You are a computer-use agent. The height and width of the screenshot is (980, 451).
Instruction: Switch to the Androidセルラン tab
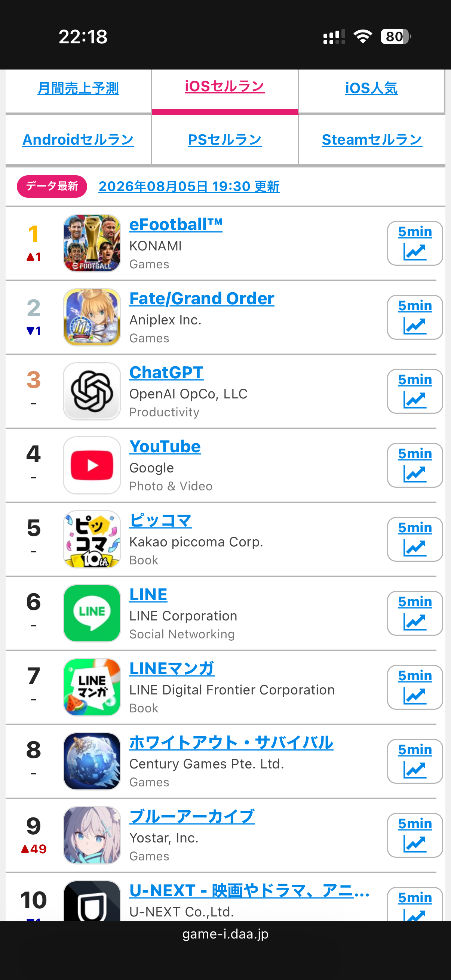[x=78, y=140]
